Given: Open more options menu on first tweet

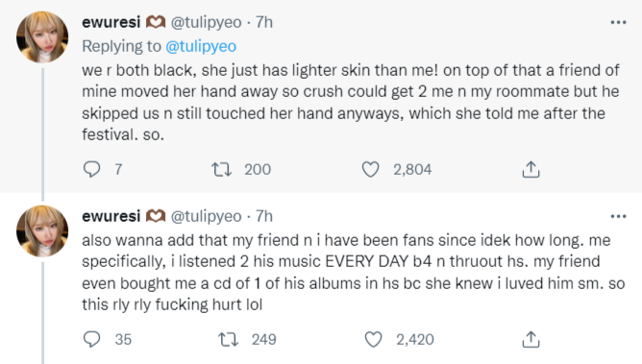Looking at the screenshot, I should pos(618,22).
